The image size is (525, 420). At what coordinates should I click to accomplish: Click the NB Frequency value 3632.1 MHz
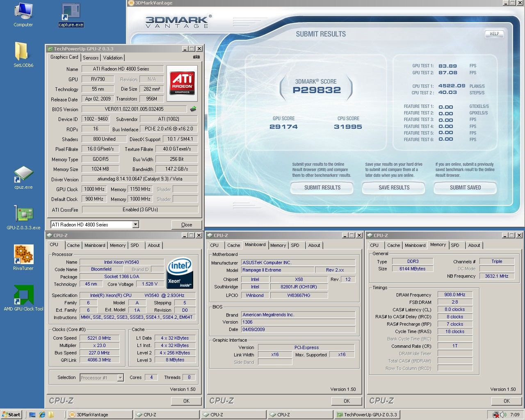(x=497, y=276)
